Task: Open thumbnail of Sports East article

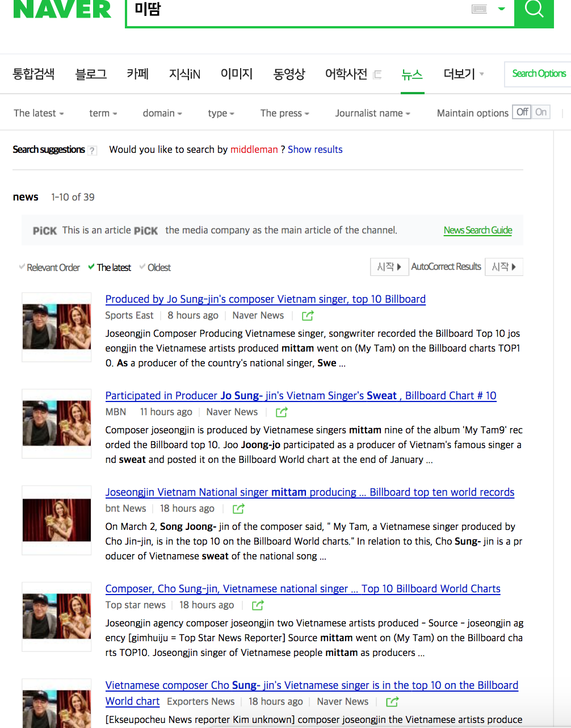Action: coord(56,327)
